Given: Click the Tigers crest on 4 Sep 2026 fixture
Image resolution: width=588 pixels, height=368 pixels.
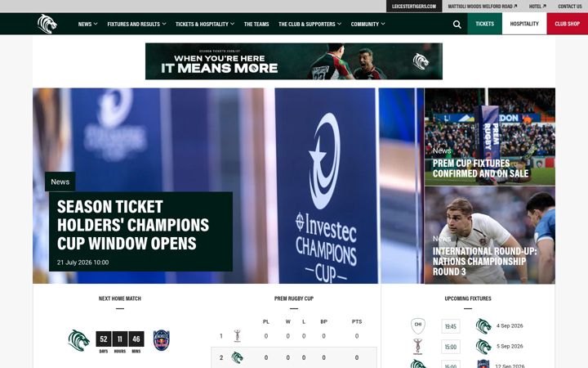Looking at the screenshot, I should 483,326.
